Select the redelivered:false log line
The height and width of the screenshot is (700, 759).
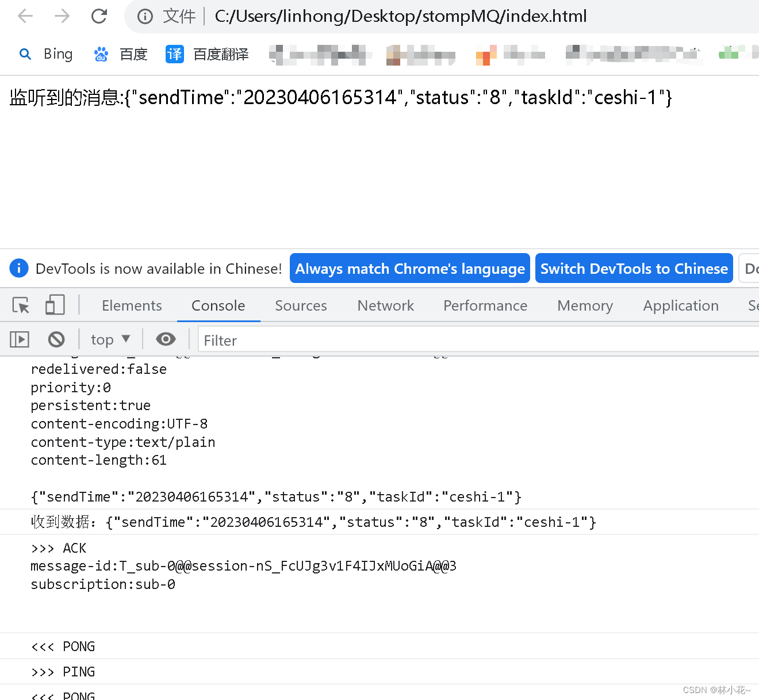point(98,369)
